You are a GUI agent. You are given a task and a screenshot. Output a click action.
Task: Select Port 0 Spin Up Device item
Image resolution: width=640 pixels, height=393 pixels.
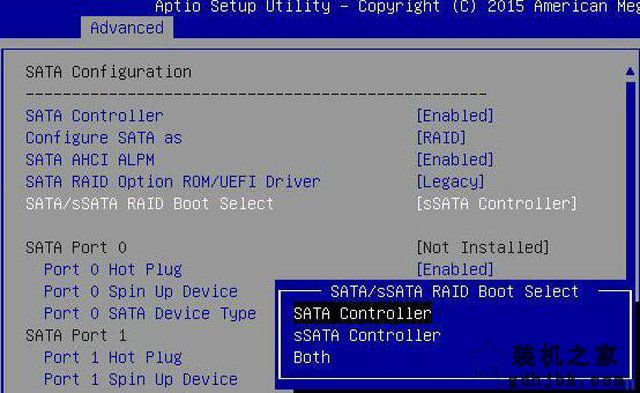141,291
